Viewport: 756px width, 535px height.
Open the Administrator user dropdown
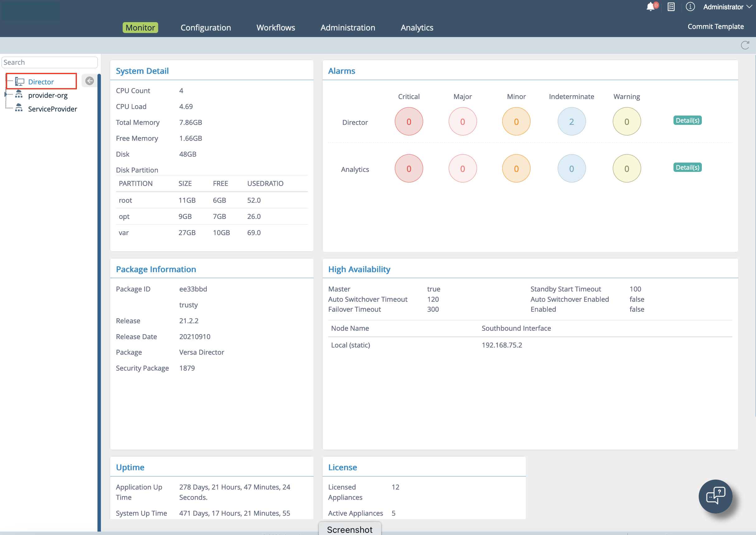pyautogui.click(x=727, y=7)
